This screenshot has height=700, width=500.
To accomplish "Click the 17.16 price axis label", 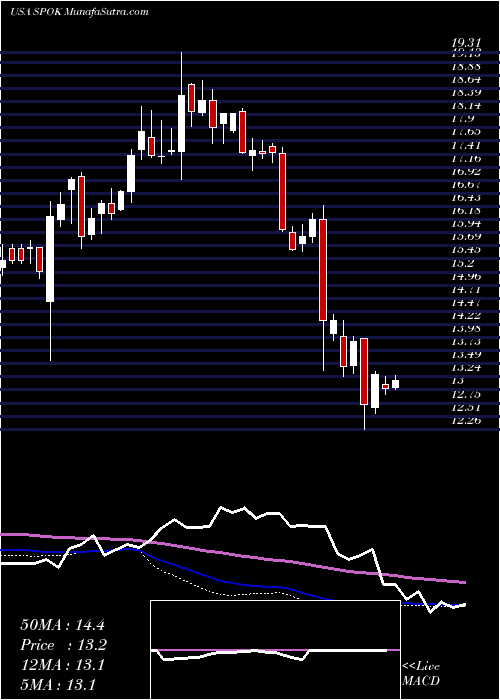I will pyautogui.click(x=466, y=158).
